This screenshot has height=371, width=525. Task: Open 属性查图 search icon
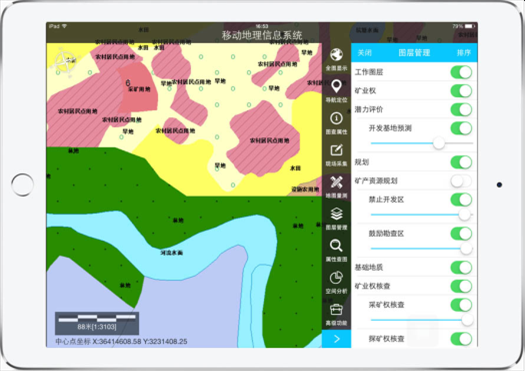[336, 245]
